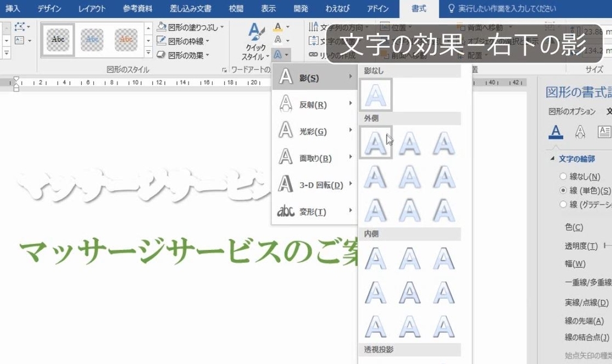
Task: Switch to the 参考資料 ribbon tab
Action: point(137,8)
